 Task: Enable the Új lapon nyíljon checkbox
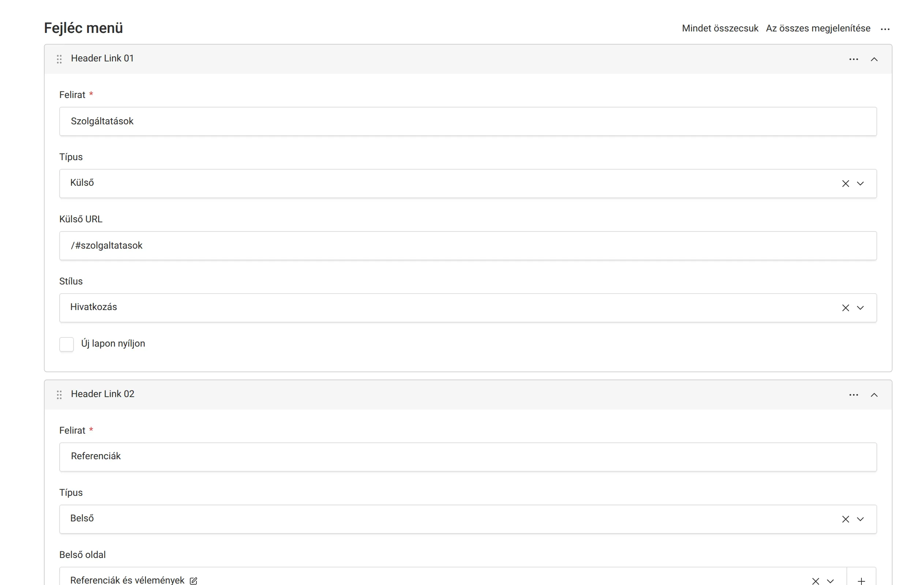coord(66,344)
